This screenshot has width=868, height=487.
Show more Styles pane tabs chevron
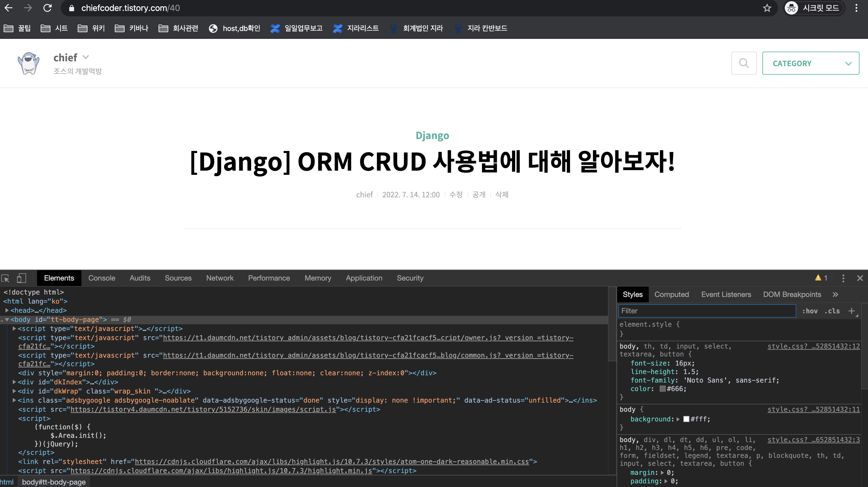[x=835, y=294]
